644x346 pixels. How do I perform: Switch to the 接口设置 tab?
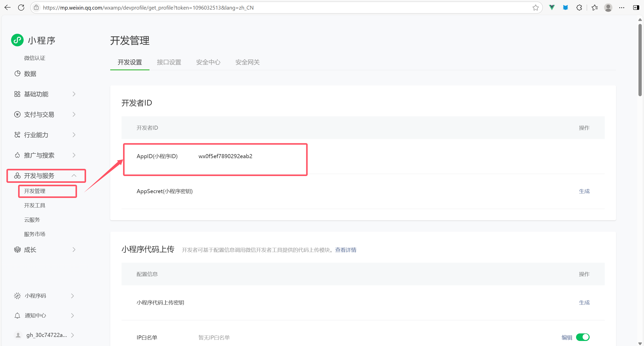(169, 62)
